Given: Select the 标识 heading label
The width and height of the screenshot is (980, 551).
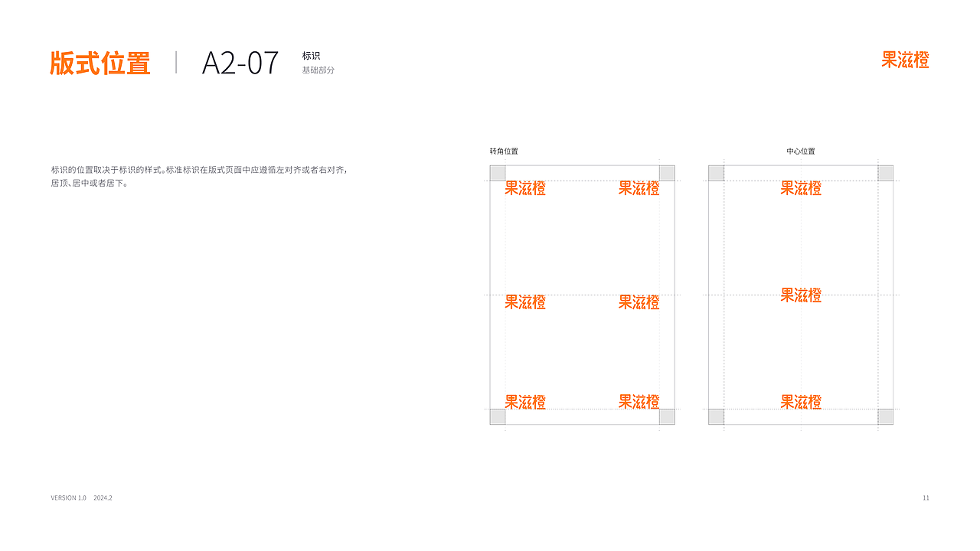Looking at the screenshot, I should [311, 56].
